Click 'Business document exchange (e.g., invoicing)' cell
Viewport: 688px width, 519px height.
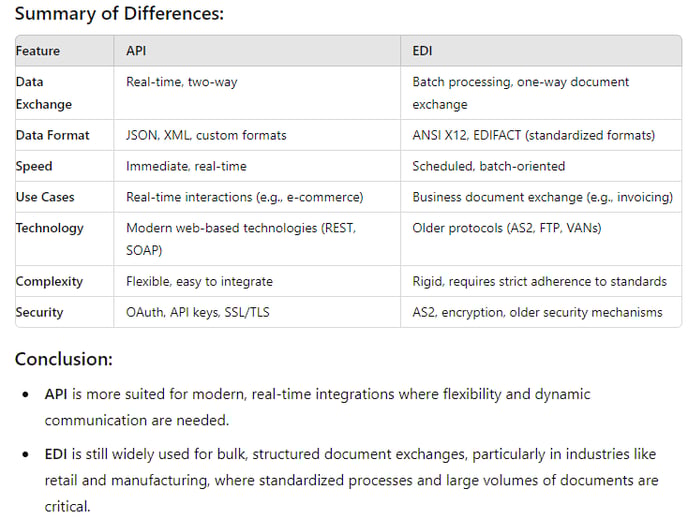pyautogui.click(x=542, y=197)
